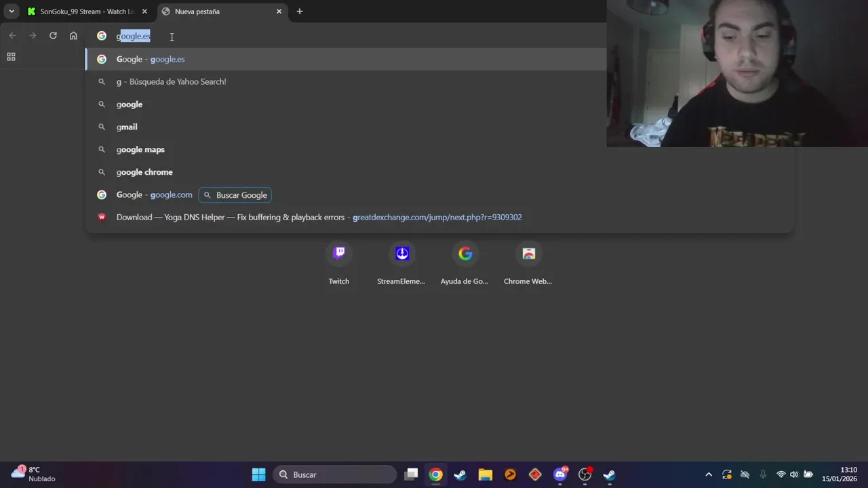
Task: Open the orange play icon app on taskbar
Action: coord(510,474)
